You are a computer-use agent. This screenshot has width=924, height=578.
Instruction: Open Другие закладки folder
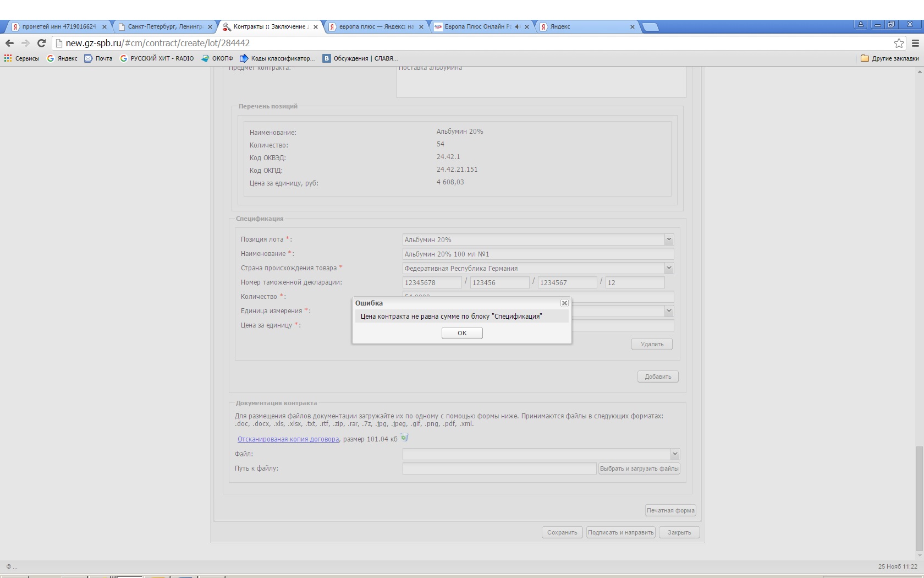pos(890,58)
